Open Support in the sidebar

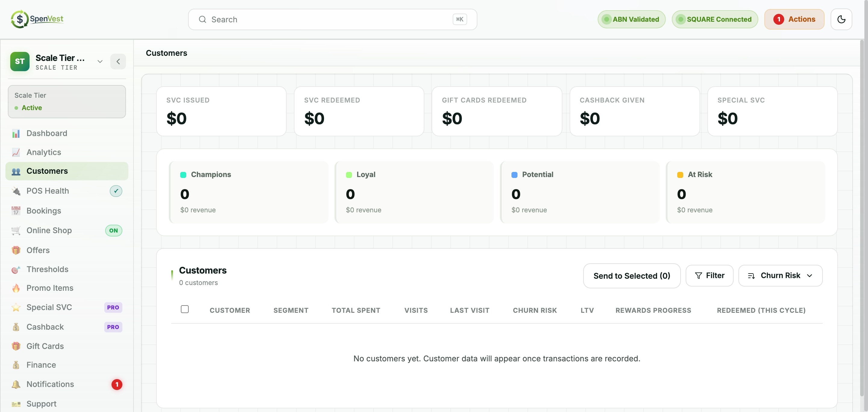[x=67, y=404]
